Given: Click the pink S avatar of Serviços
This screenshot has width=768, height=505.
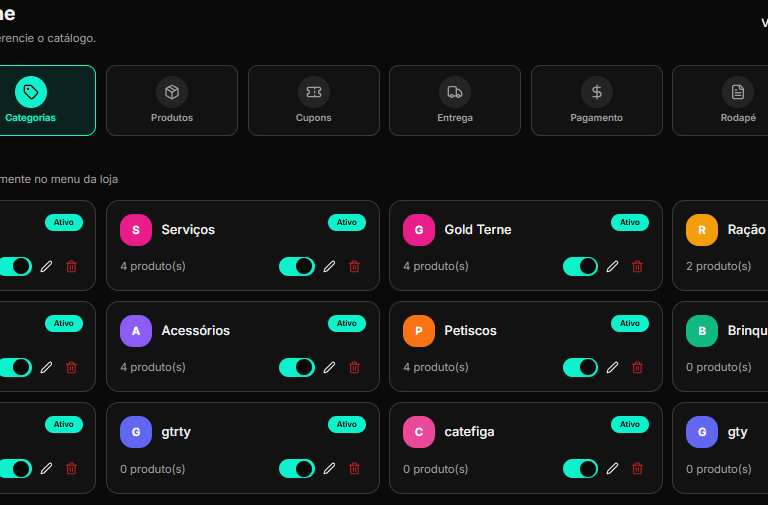Looking at the screenshot, I should [135, 230].
